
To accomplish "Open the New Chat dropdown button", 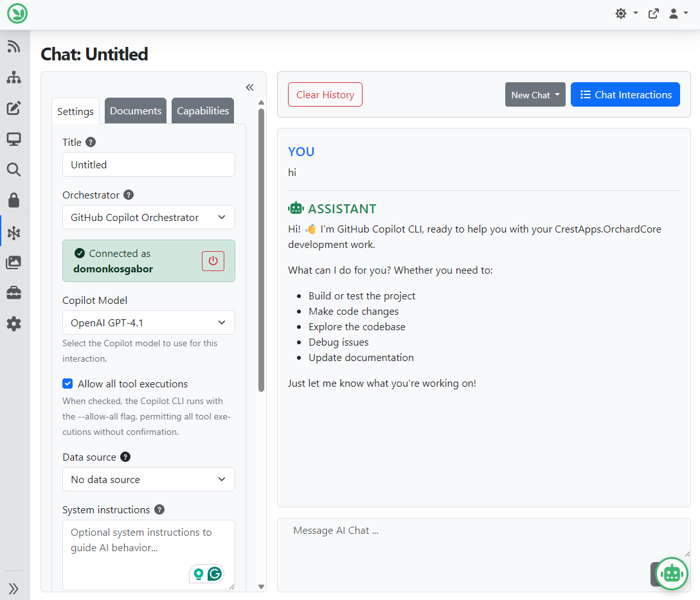I will point(535,94).
